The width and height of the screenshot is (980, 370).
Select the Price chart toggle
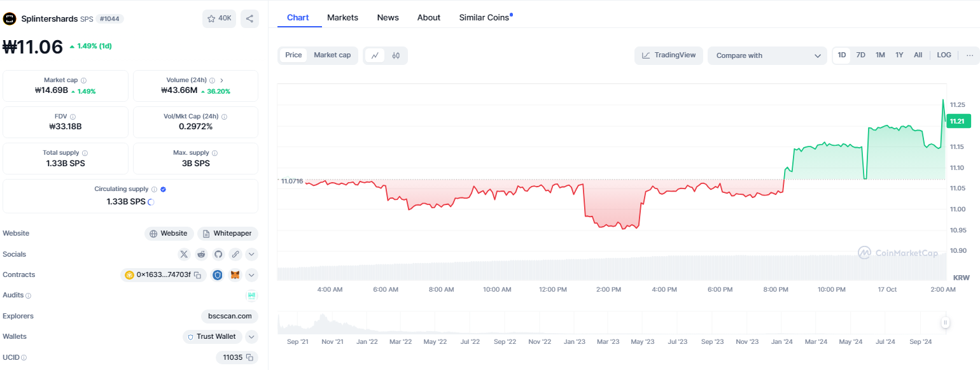point(293,55)
